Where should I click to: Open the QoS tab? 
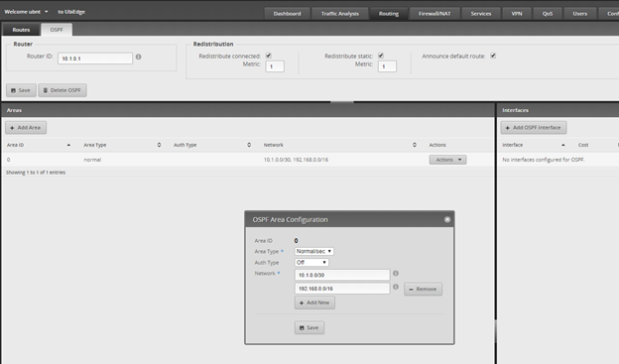(x=548, y=14)
